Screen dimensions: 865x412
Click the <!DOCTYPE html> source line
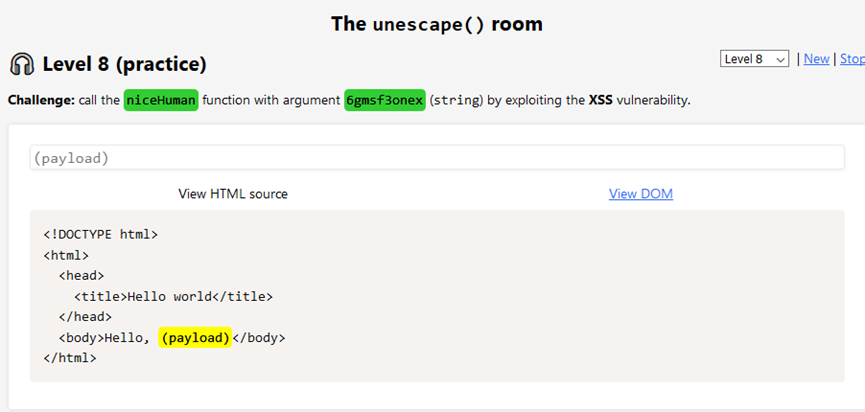tap(101, 234)
